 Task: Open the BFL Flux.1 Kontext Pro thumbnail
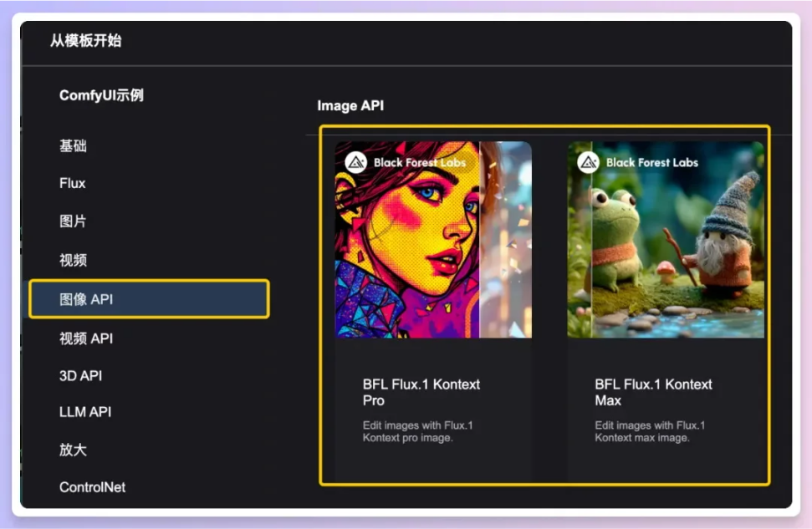click(x=433, y=240)
